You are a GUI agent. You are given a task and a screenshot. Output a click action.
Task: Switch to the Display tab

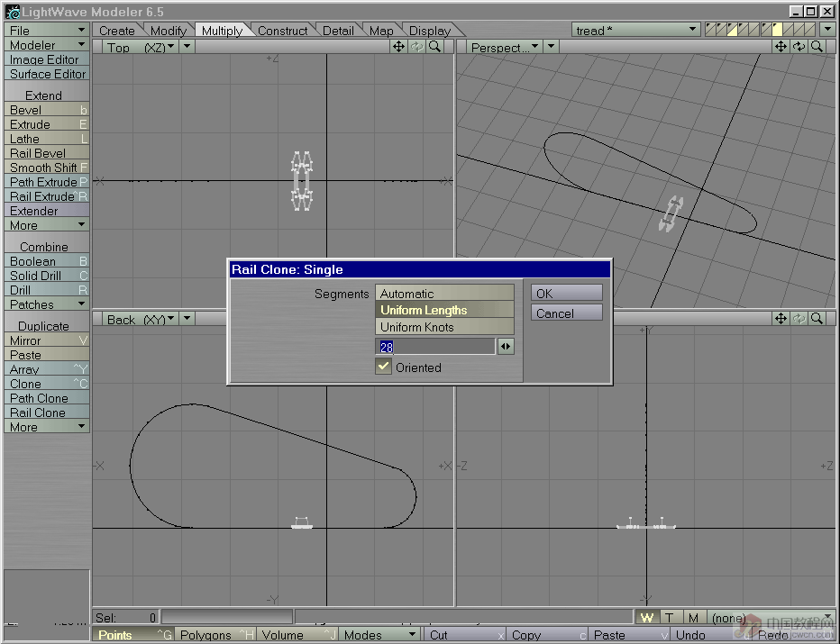coord(429,31)
